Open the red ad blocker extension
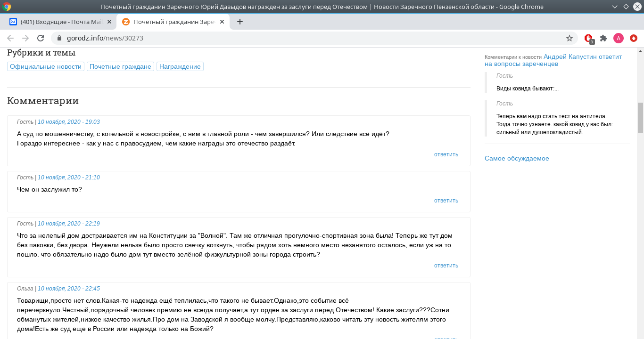 (588, 39)
